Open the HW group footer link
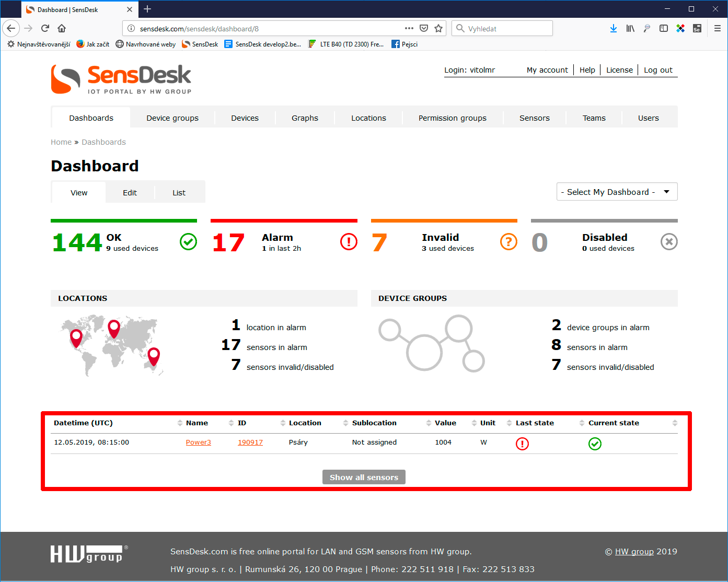The image size is (728, 582). click(x=634, y=551)
